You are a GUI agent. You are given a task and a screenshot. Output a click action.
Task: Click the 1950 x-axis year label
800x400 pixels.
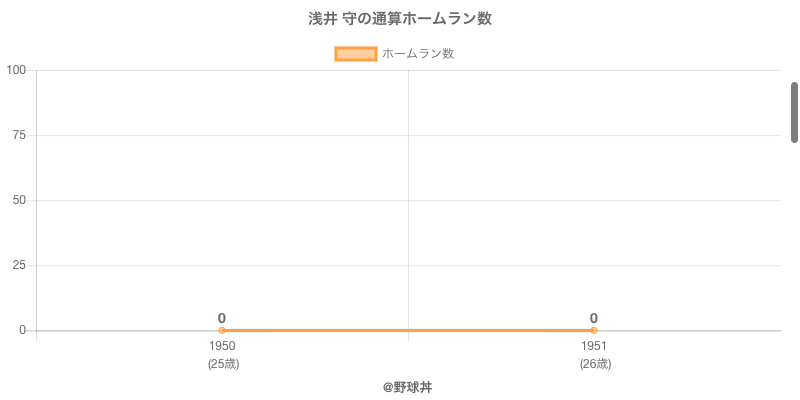[x=222, y=346]
